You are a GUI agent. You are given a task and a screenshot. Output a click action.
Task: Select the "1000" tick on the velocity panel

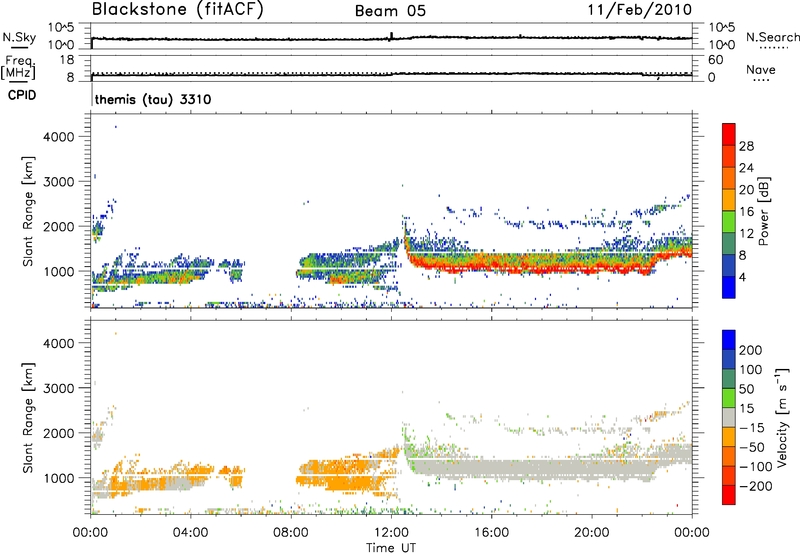58,478
